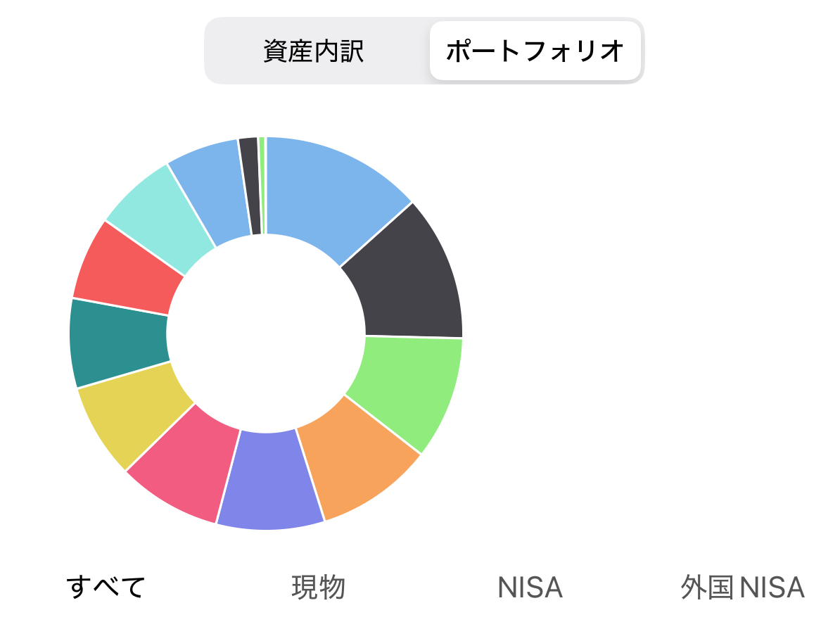840x622 pixels.
Task: Go to the 外国NISA tab
Action: click(x=742, y=587)
